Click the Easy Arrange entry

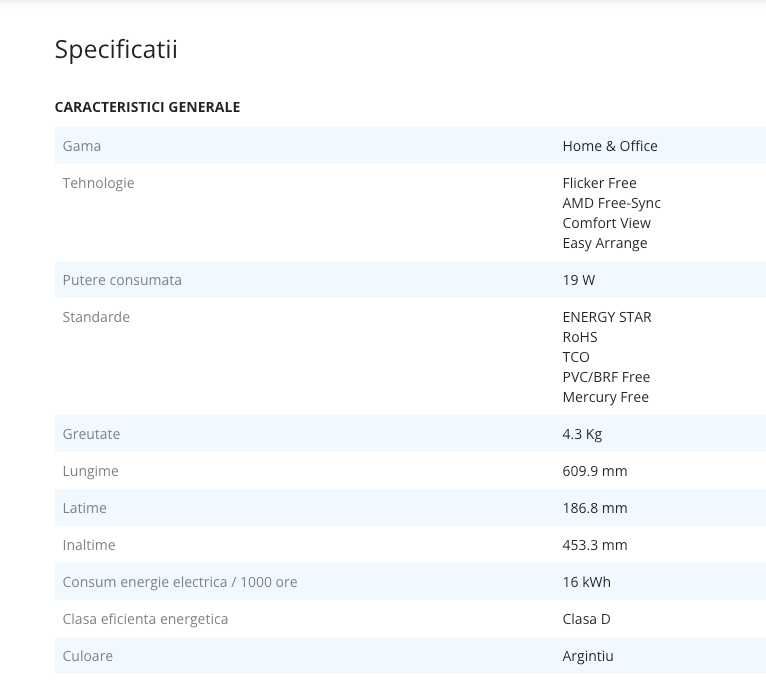click(604, 243)
